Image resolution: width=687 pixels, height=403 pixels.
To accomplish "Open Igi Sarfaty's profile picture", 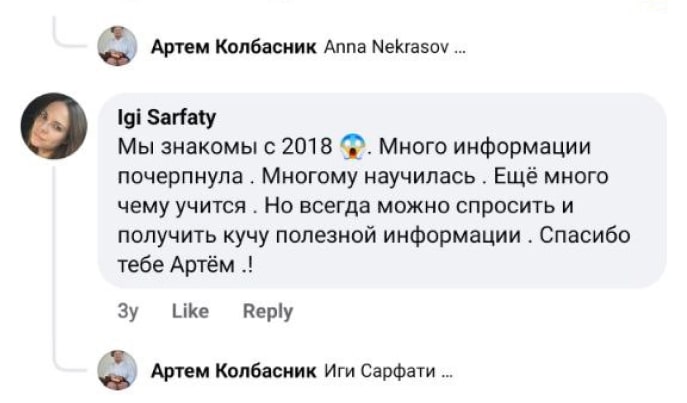I will pos(54,126).
